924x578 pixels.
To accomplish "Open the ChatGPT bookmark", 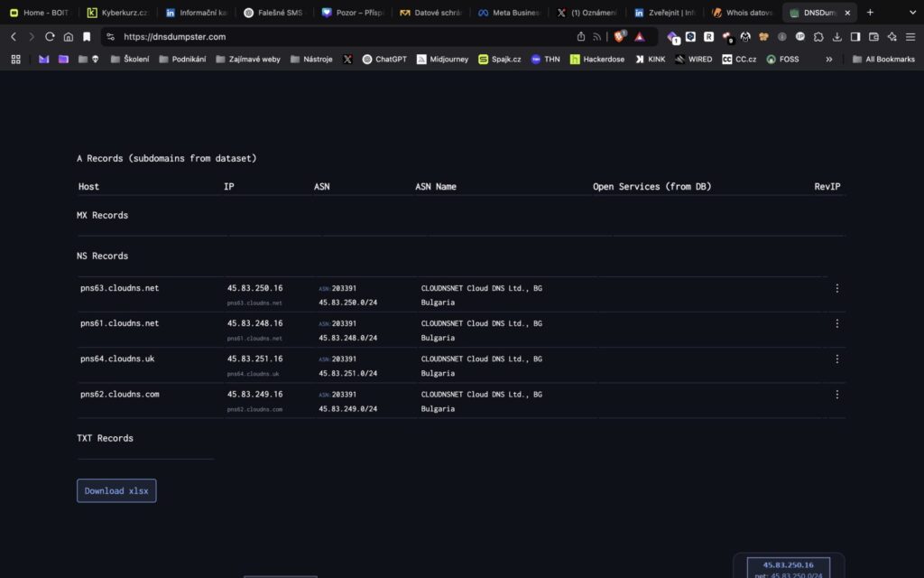I will (x=384, y=59).
